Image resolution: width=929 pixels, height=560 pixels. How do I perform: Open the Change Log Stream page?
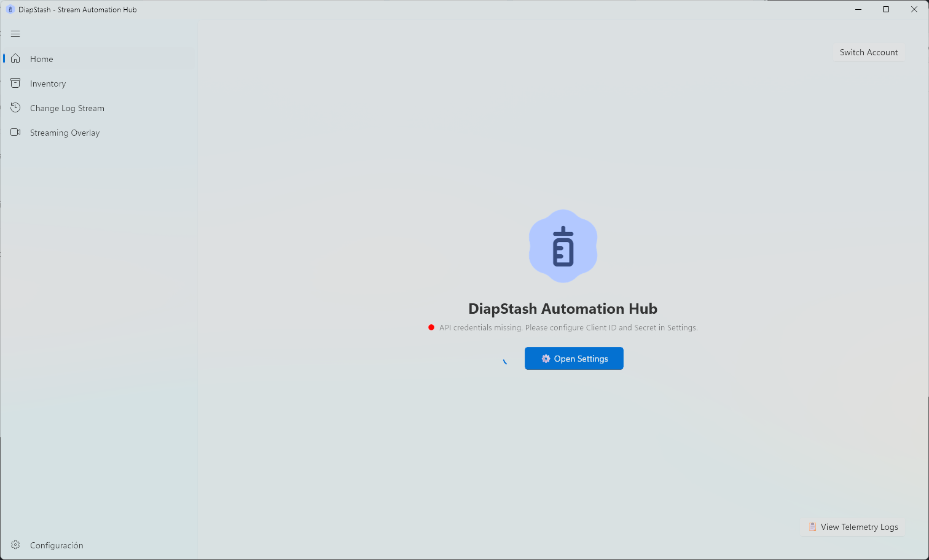(99, 108)
